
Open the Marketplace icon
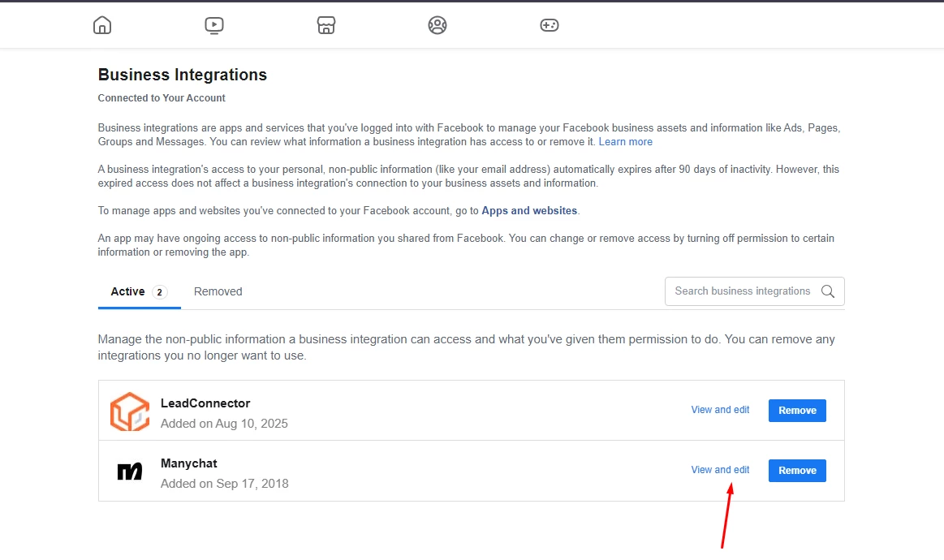tap(326, 25)
